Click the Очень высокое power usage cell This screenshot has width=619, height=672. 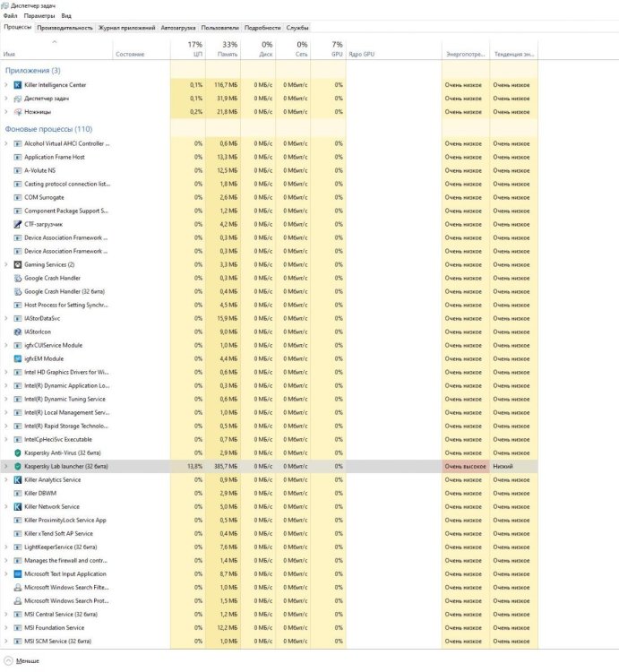pyautogui.click(x=466, y=466)
